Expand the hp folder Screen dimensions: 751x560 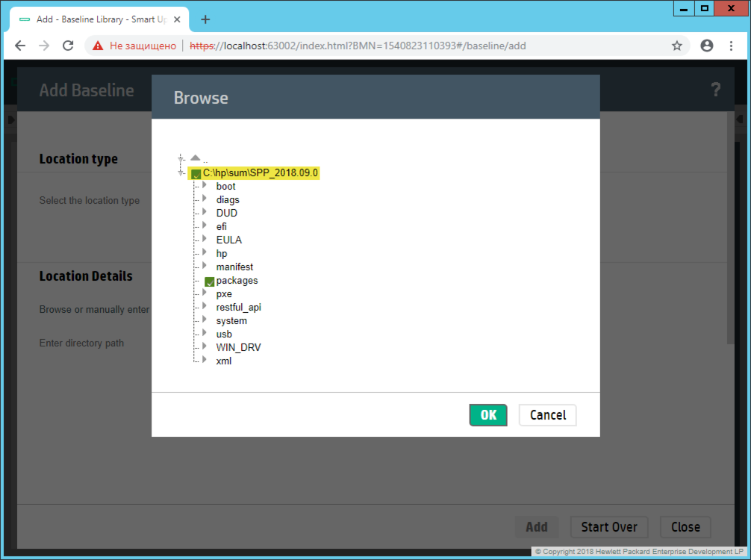tap(205, 252)
